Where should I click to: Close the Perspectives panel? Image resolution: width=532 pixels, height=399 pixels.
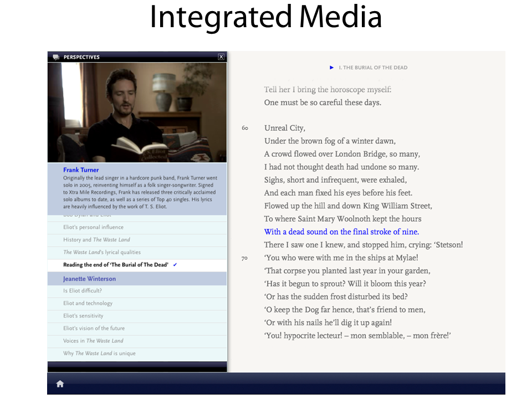click(x=221, y=57)
